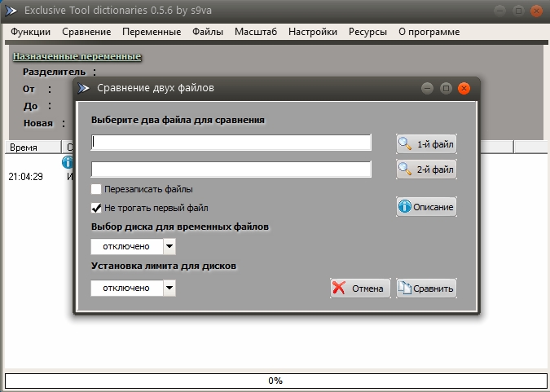The image size is (550, 392).
Task: Expand the temporary files disk dropdown
Action: pyautogui.click(x=169, y=246)
